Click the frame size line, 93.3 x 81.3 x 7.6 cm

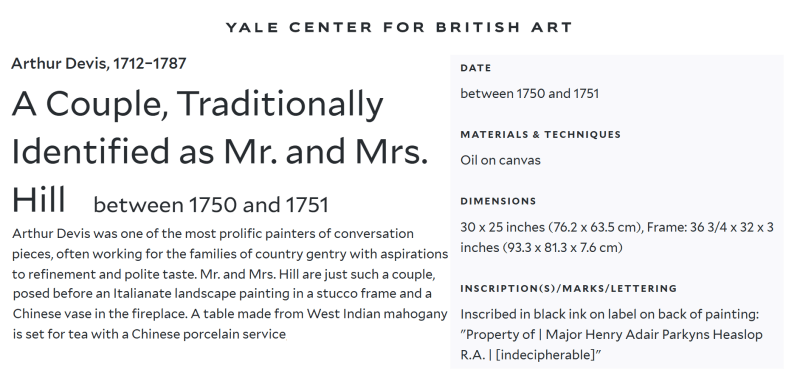[541, 248]
